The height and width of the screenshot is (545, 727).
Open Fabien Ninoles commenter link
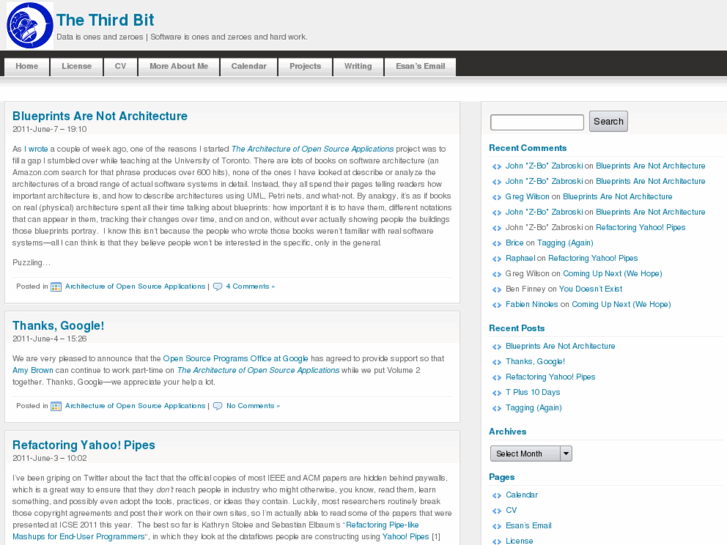pyautogui.click(x=531, y=304)
